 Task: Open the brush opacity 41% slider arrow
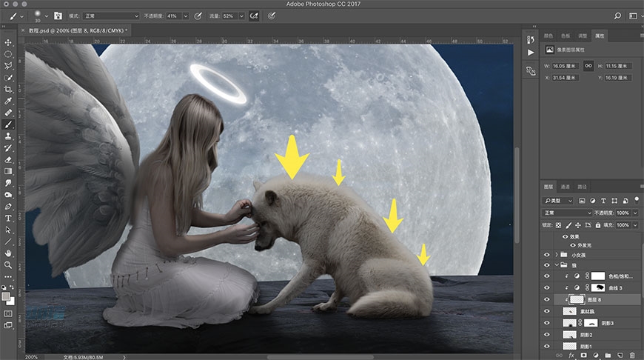[x=186, y=16]
